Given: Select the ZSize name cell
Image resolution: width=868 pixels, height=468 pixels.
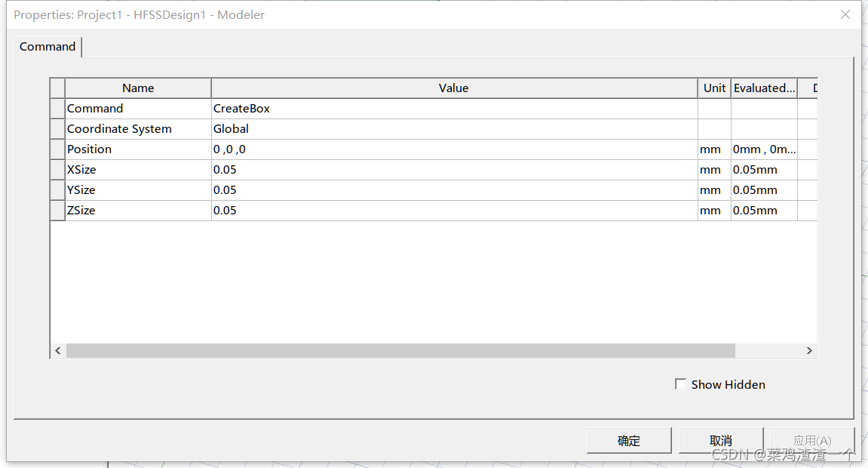Looking at the screenshot, I should [138, 211].
